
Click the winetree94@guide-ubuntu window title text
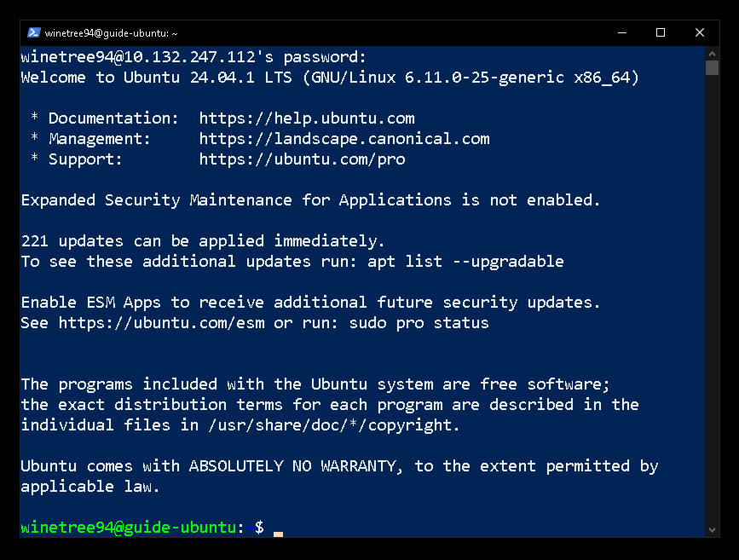point(111,33)
